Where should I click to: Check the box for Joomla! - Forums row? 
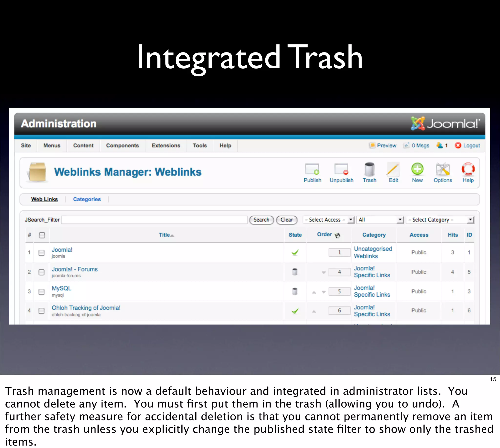tap(42, 272)
